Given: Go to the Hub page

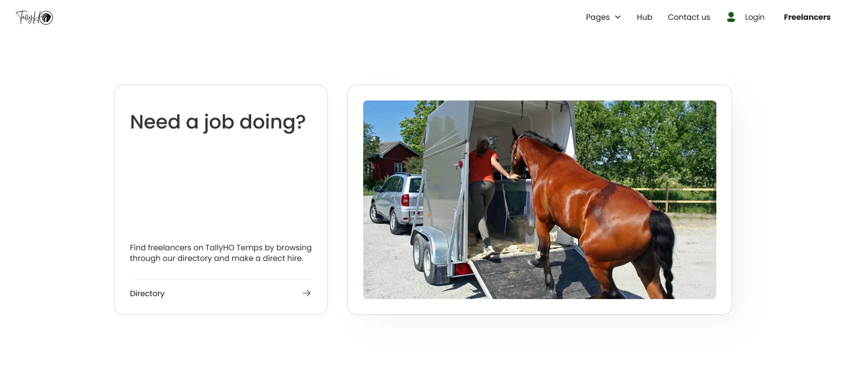Looking at the screenshot, I should pos(644,17).
